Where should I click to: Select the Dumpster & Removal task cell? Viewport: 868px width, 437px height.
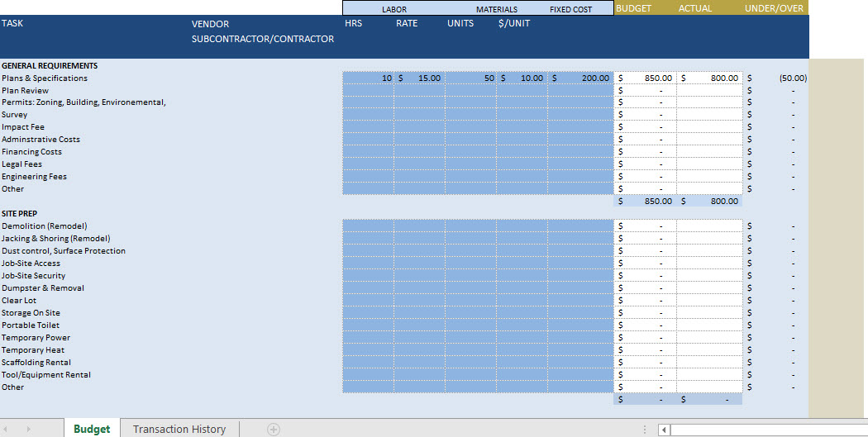coord(43,288)
